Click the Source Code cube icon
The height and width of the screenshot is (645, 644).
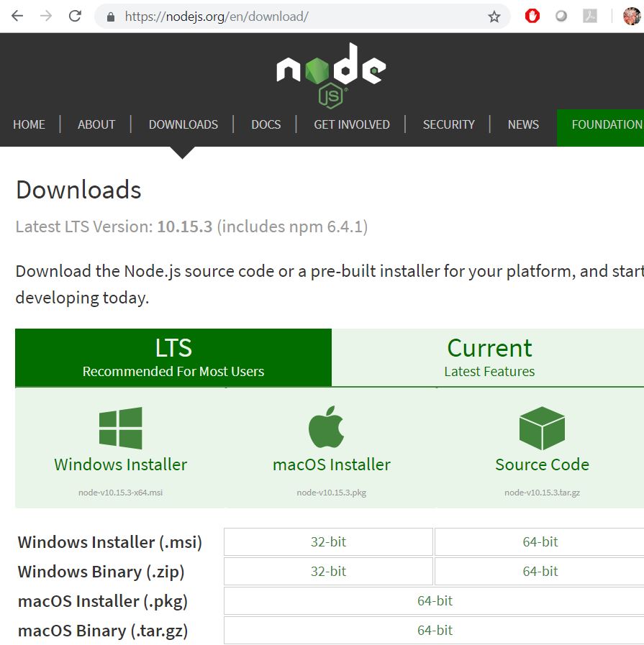point(542,429)
